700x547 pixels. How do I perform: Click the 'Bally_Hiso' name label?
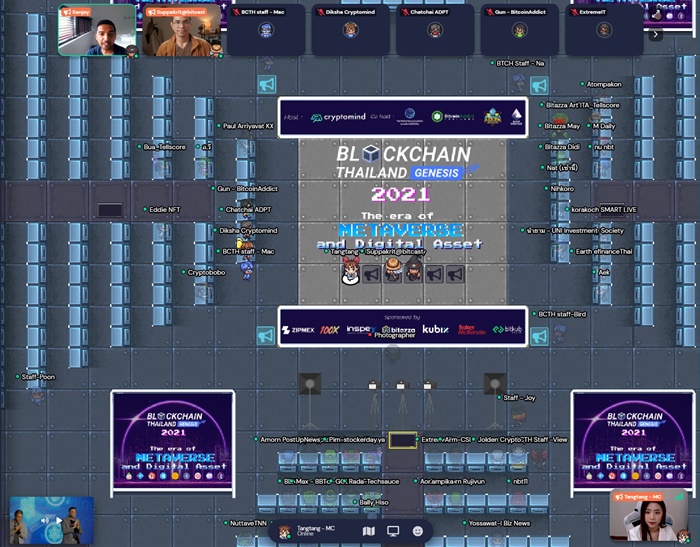374,502
